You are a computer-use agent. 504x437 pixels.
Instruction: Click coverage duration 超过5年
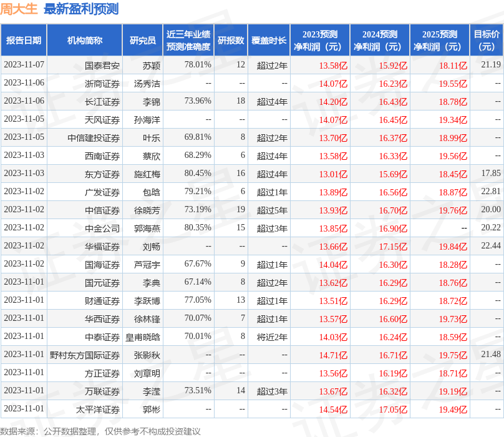(x=272, y=210)
